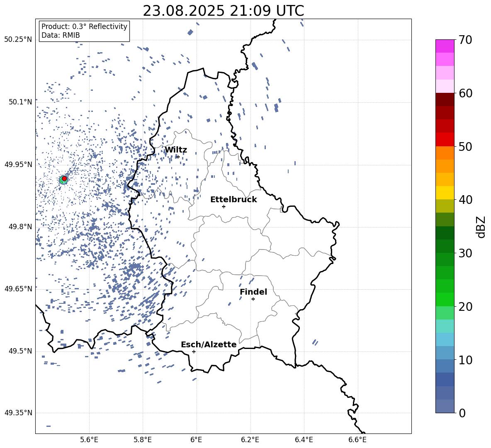Click the 0 colorbar tick label
This screenshot has height=448, width=491.
pos(462,413)
